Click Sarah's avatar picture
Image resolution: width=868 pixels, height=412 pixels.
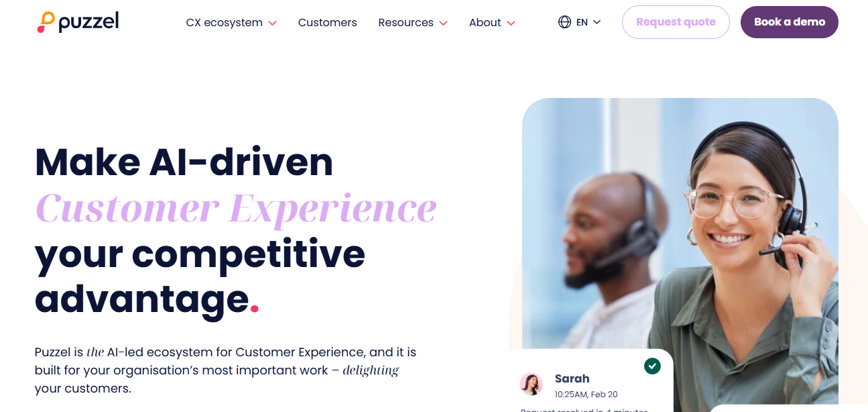pos(532,384)
